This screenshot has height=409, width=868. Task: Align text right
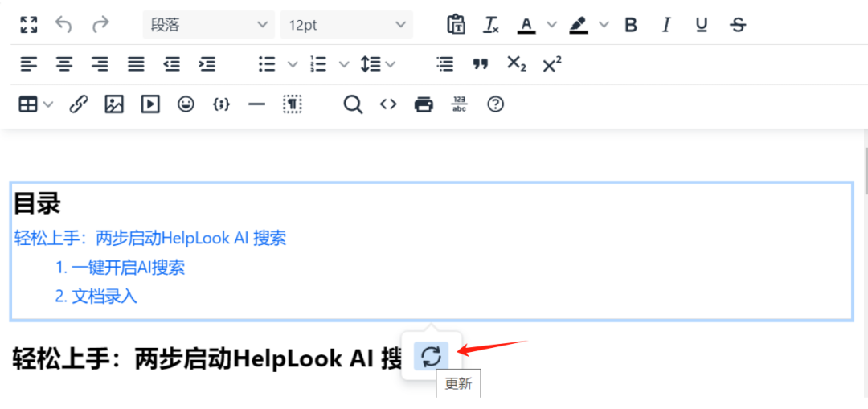click(x=100, y=64)
